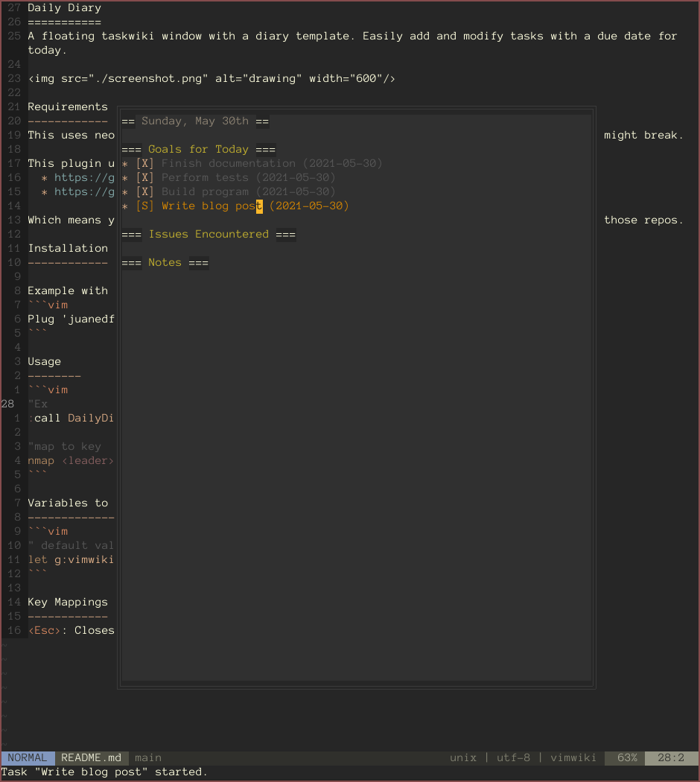Click the 'Installation' heading in README
This screenshot has height=782, width=700.
tap(68, 248)
